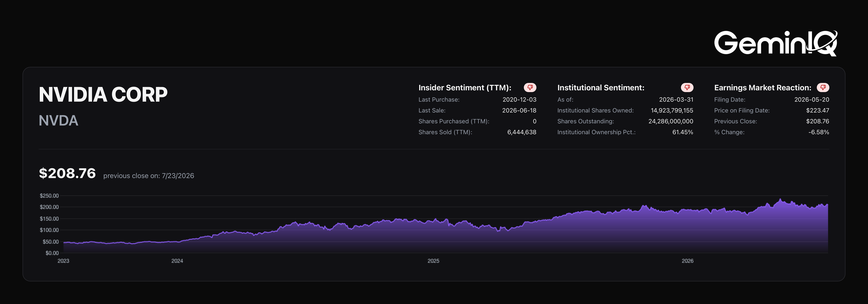Click the Shares Outstanding label
The height and width of the screenshot is (304, 868).
tap(586, 121)
